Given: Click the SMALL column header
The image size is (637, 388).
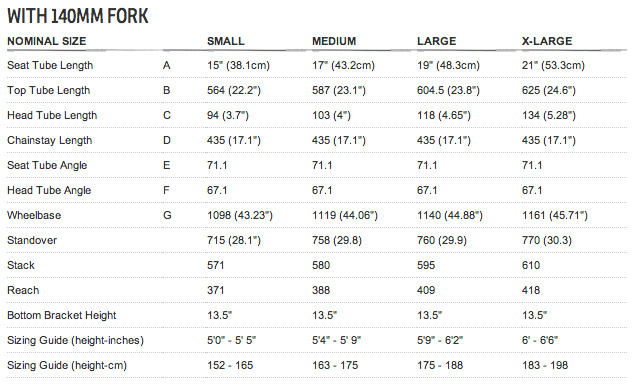Looking at the screenshot, I should pyautogui.click(x=225, y=41).
